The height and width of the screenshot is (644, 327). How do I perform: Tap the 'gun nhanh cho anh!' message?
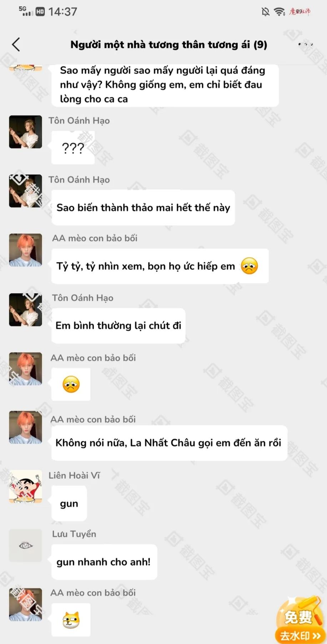104,562
